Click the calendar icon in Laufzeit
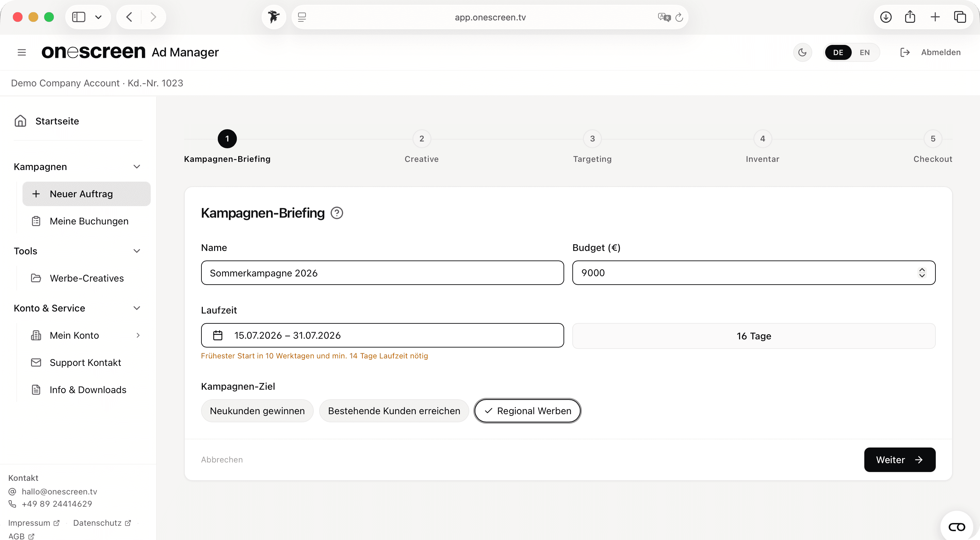Viewport: 980px width, 540px height. tap(218, 335)
